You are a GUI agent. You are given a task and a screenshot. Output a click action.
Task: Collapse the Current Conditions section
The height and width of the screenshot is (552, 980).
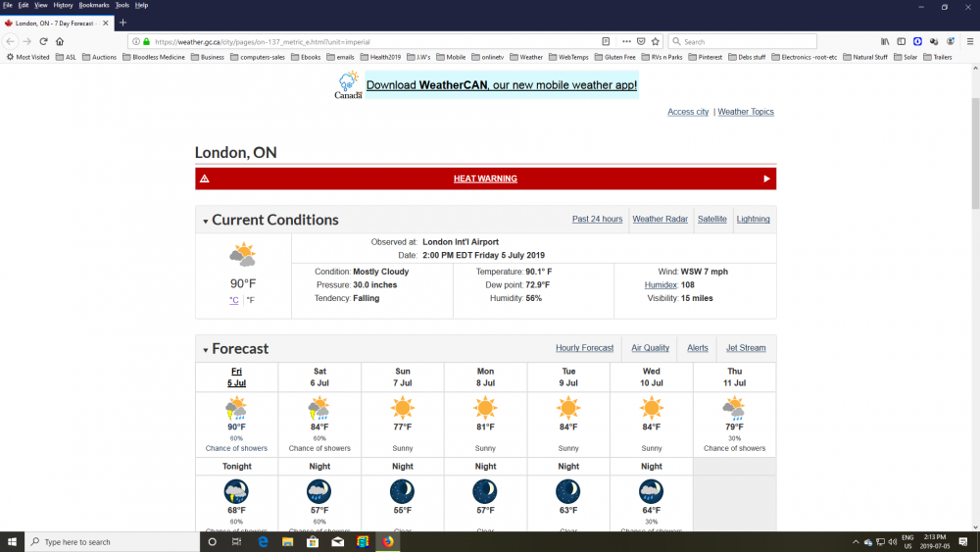click(x=206, y=222)
